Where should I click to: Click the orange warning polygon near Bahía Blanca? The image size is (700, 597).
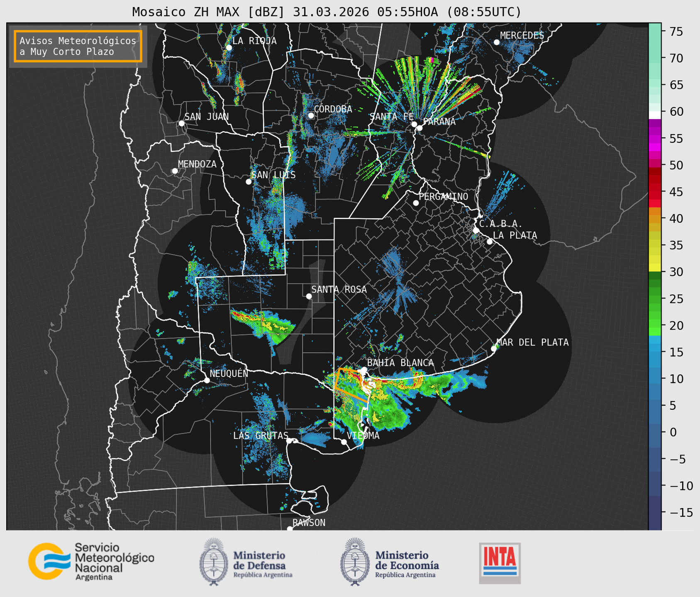pyautogui.click(x=351, y=385)
